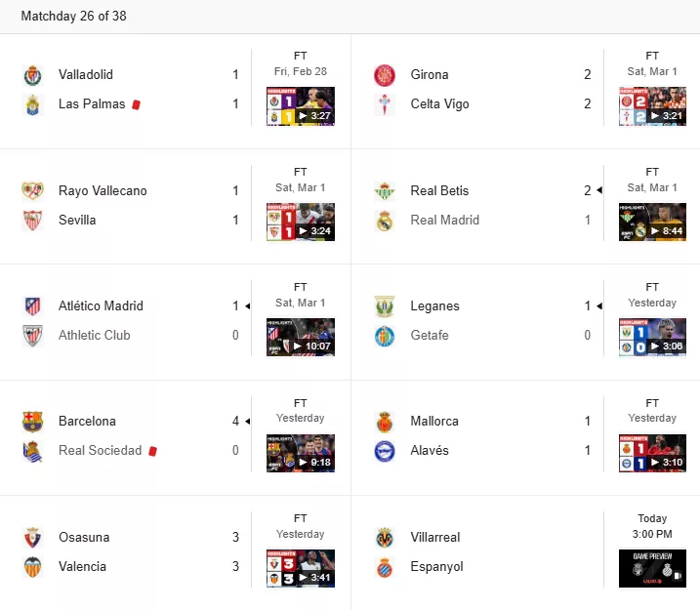700x610 pixels.
Task: Click the Matchday 26 of 38 header
Action: click(73, 17)
